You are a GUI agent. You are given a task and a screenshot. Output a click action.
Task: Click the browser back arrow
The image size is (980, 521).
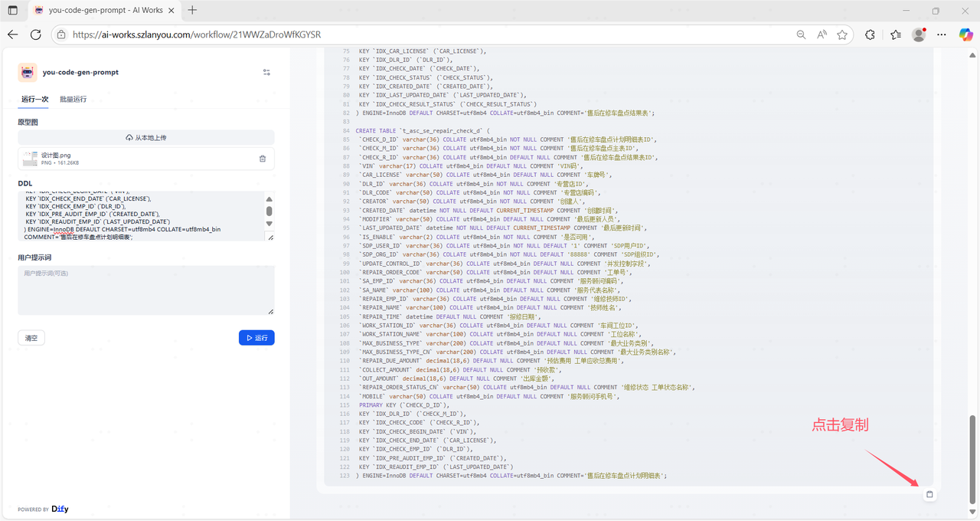(13, 34)
